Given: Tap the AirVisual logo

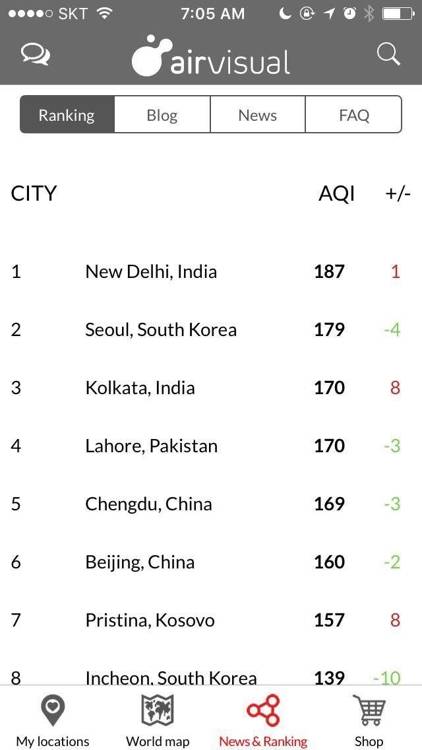Looking at the screenshot, I should (211, 56).
